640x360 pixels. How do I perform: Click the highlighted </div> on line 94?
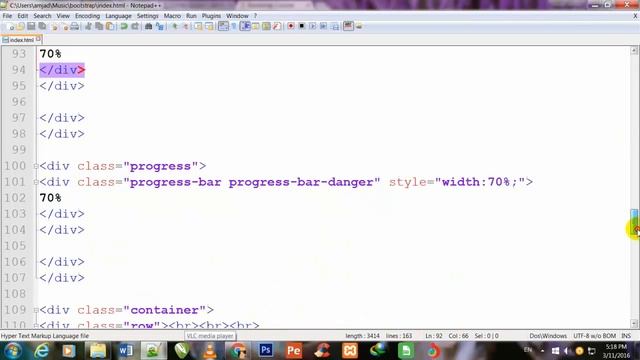click(62, 70)
